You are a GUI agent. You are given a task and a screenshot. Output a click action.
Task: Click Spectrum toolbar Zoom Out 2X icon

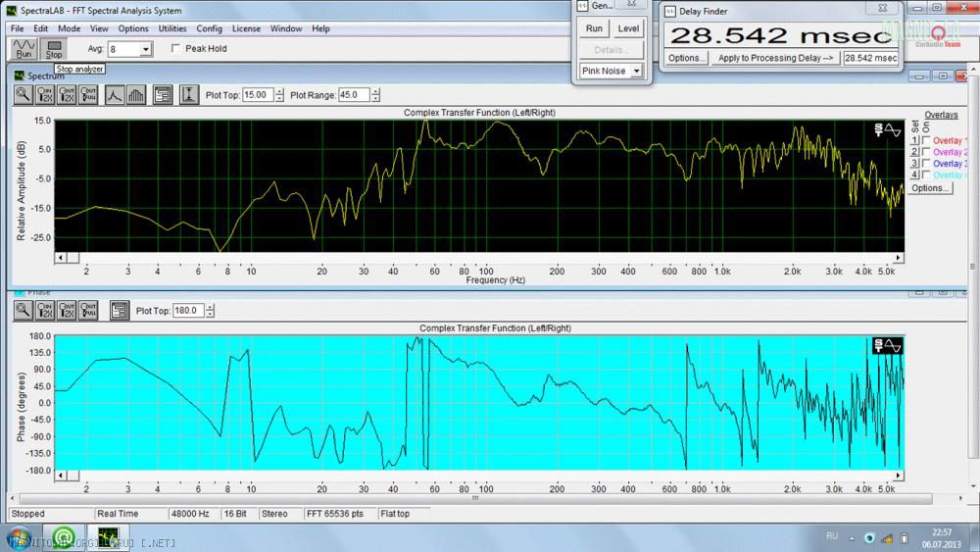click(67, 95)
